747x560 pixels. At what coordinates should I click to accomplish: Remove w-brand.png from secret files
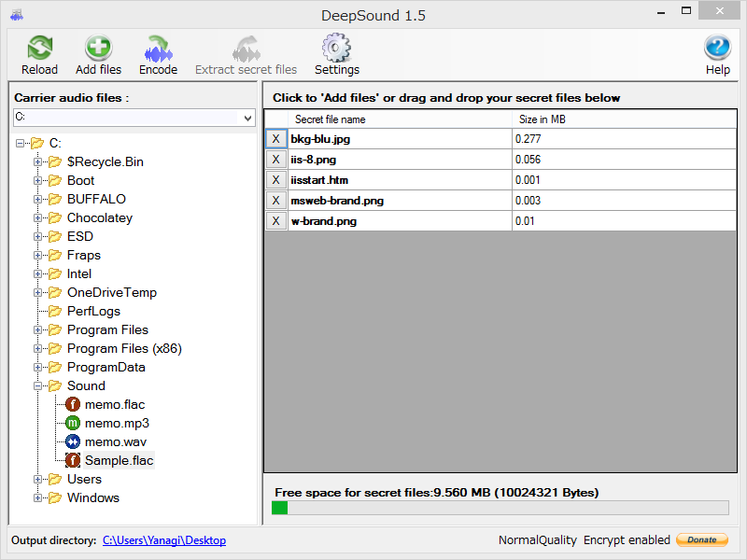tap(275, 220)
